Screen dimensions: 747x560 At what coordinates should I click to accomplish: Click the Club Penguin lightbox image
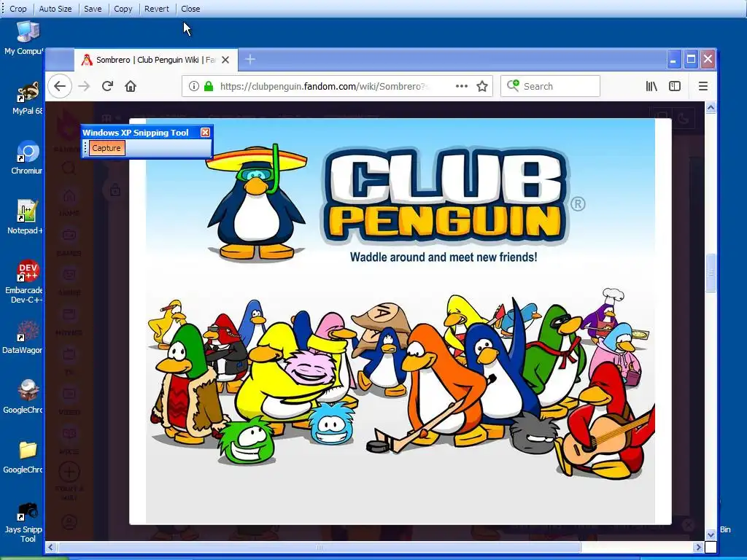point(400,322)
